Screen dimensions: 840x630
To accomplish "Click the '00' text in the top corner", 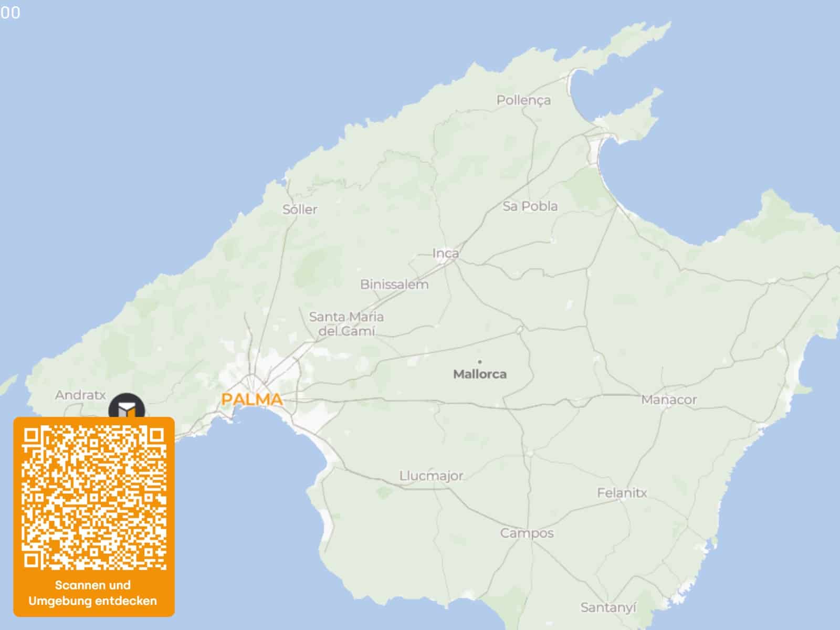I will click(10, 13).
